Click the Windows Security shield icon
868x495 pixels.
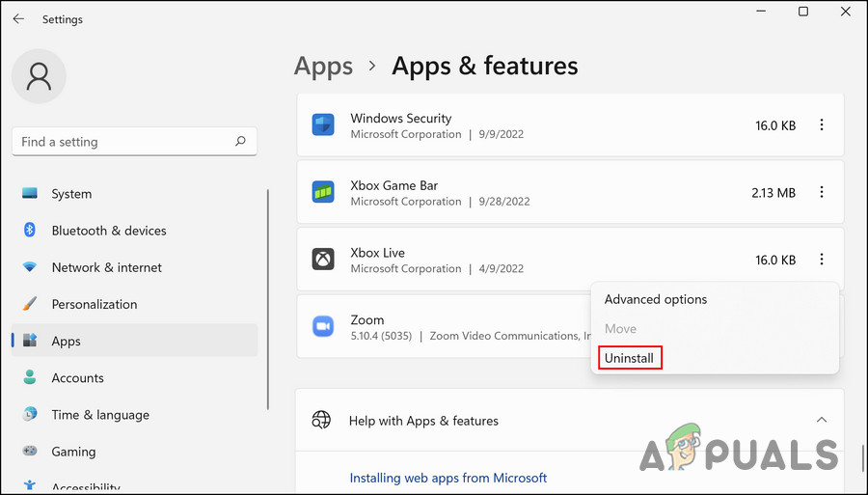click(x=323, y=125)
